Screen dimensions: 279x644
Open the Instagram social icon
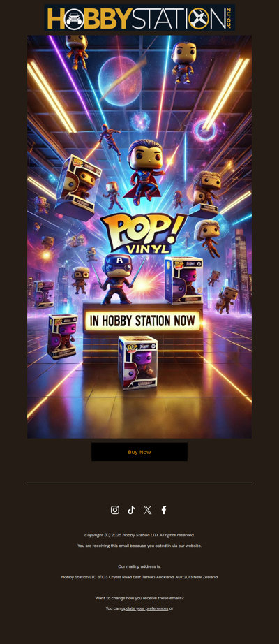click(x=115, y=510)
